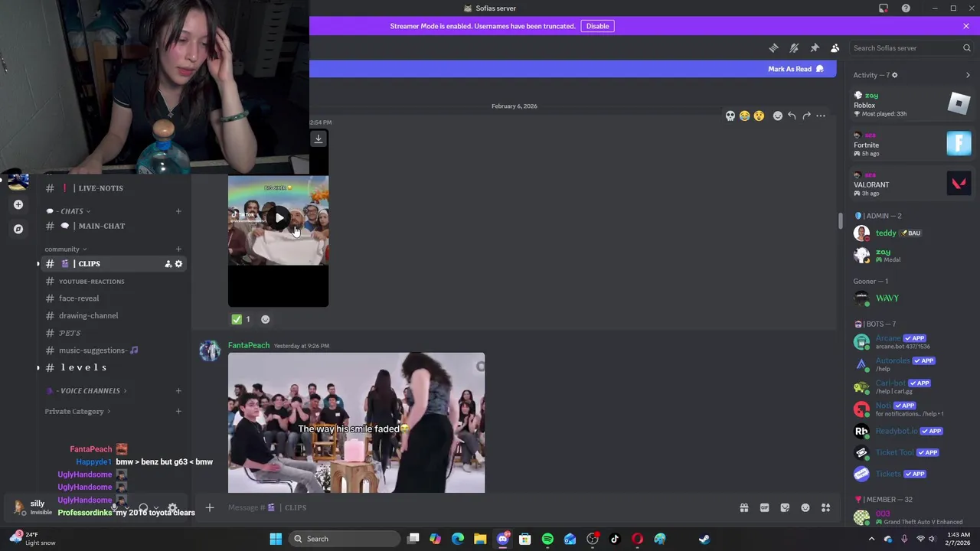Dismiss the Streamer Mode banner

click(x=965, y=26)
